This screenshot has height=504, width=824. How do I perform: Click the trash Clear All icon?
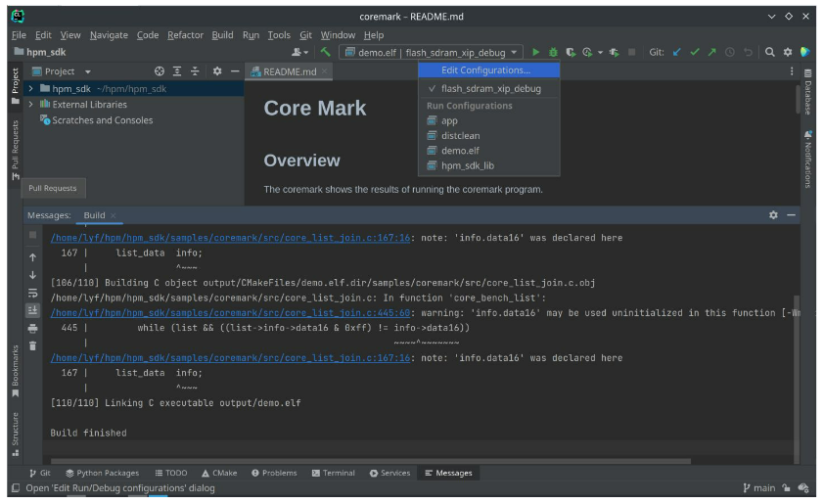click(32, 345)
